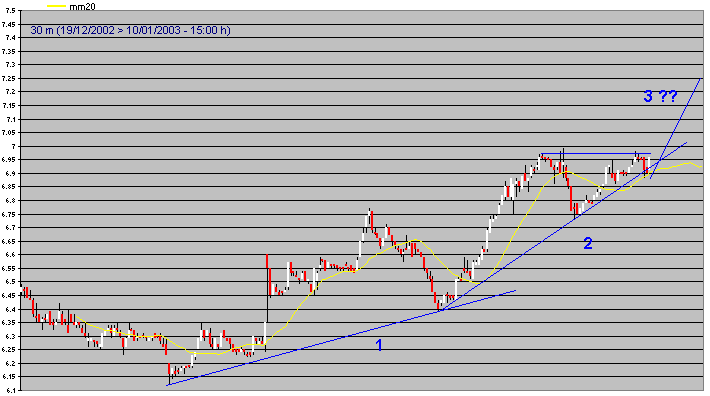Click the mm20 legend label
Screen dimensions: 710x396
(82, 6)
